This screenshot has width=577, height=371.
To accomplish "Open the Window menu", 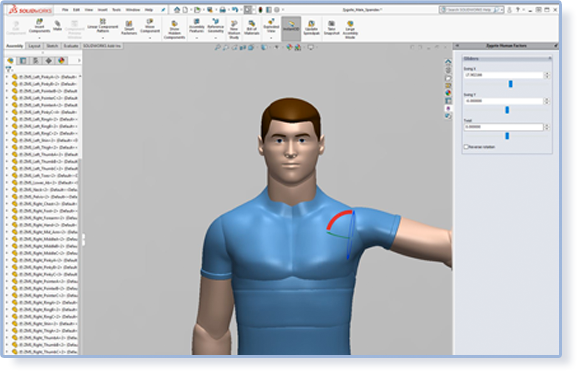I will pos(133,10).
